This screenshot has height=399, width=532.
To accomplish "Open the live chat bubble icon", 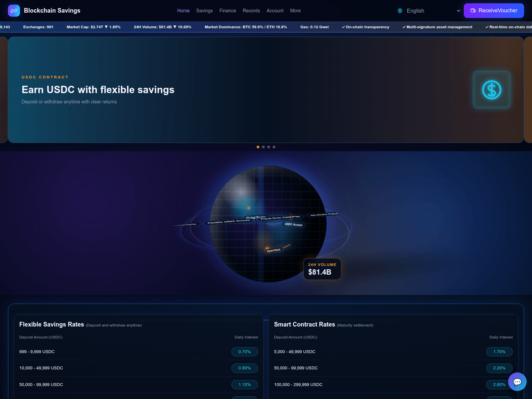I will 517,382.
